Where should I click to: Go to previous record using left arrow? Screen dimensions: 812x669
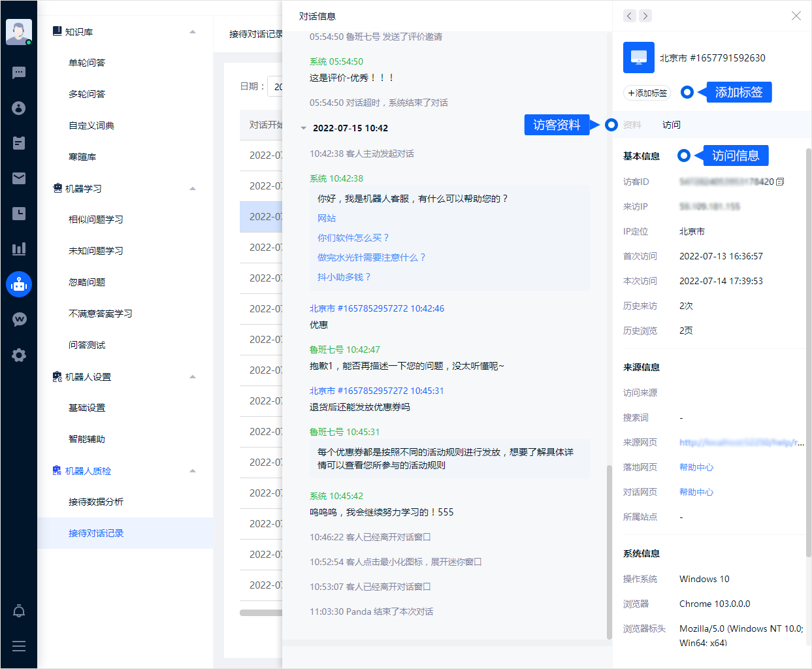pyautogui.click(x=630, y=16)
